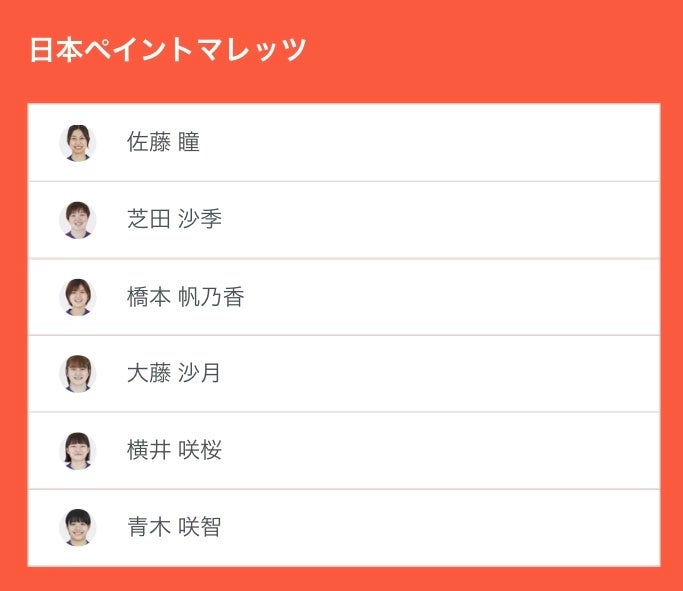The height and width of the screenshot is (591, 683).
Task: Tap the player photo beside 大藤 沙月
Action: pos(77,374)
